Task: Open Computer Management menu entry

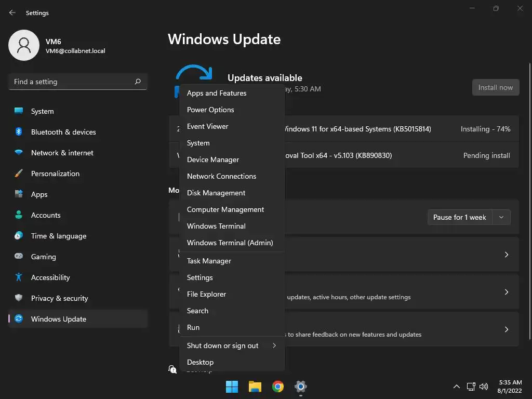Action: [x=232, y=209]
